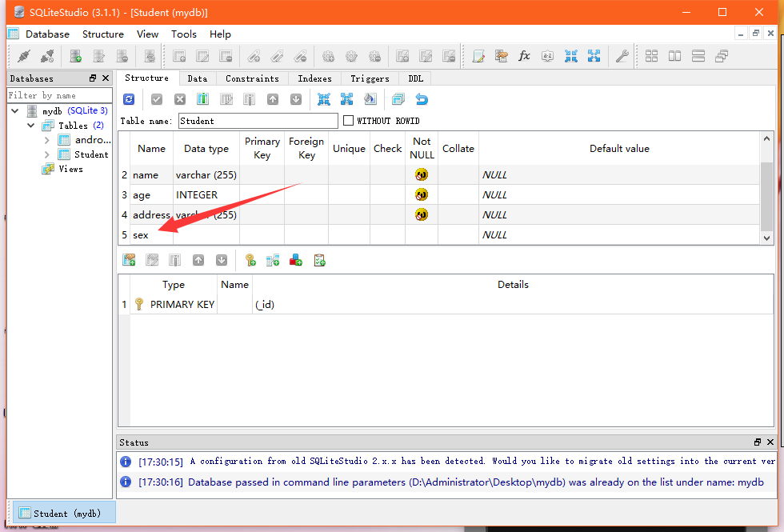Switch to the Triggers tab
The width and height of the screenshot is (784, 532).
370,78
